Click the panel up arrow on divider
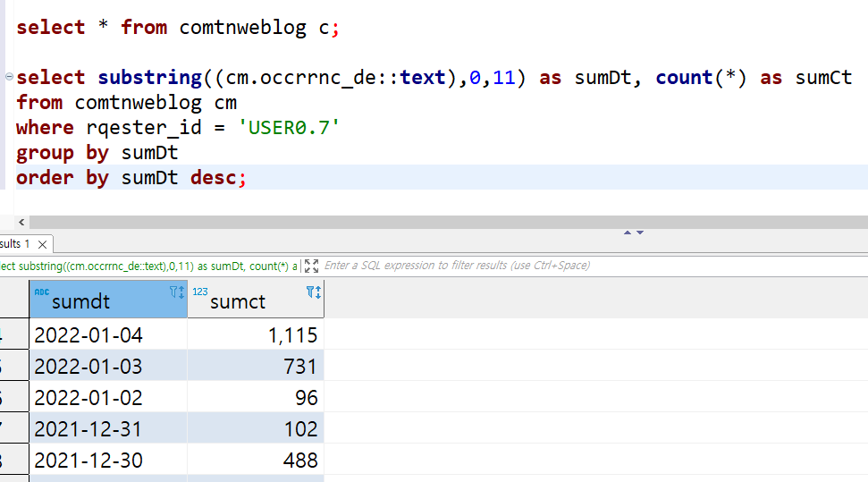This screenshot has width=868, height=482. 628,233
